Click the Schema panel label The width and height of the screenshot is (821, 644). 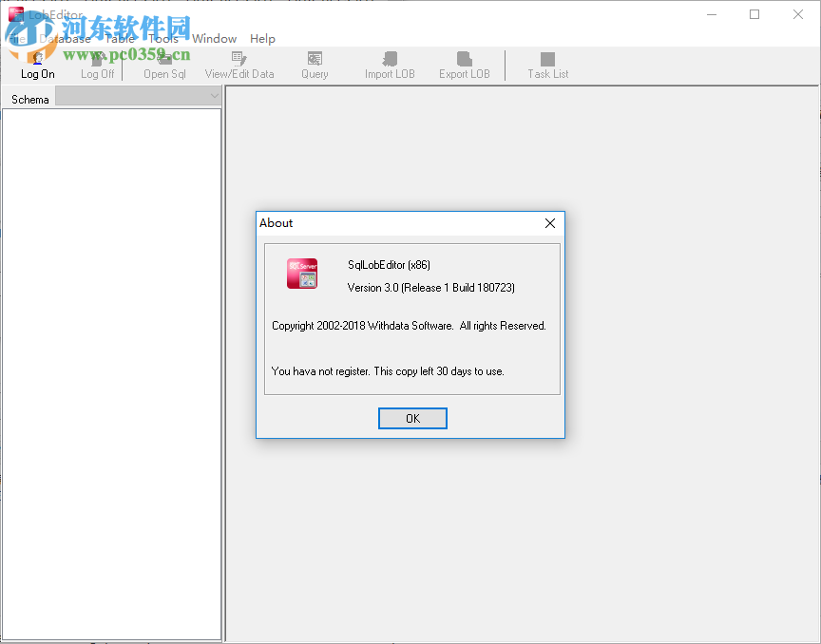click(x=29, y=99)
